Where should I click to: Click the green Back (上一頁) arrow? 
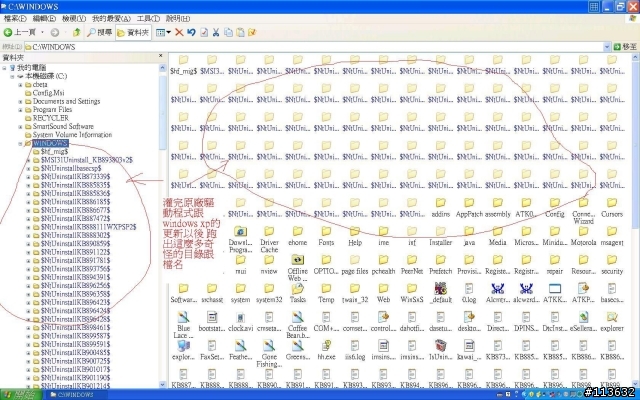coord(8,32)
